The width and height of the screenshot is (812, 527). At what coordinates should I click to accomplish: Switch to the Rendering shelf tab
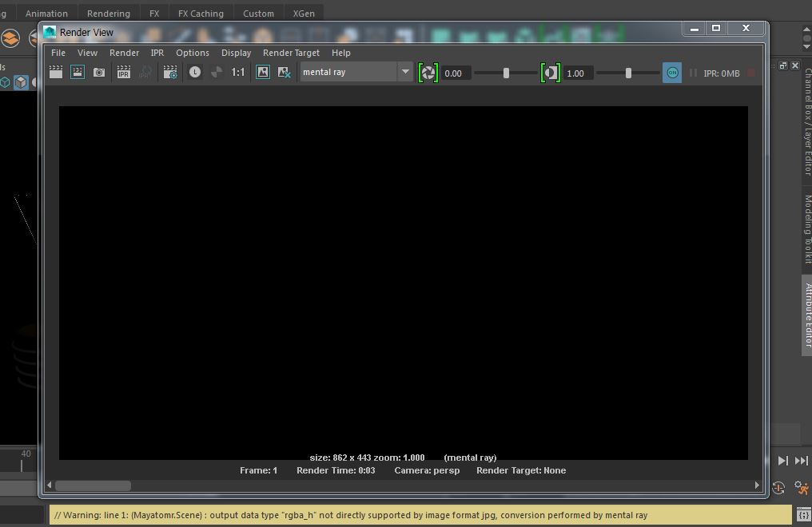(x=108, y=14)
